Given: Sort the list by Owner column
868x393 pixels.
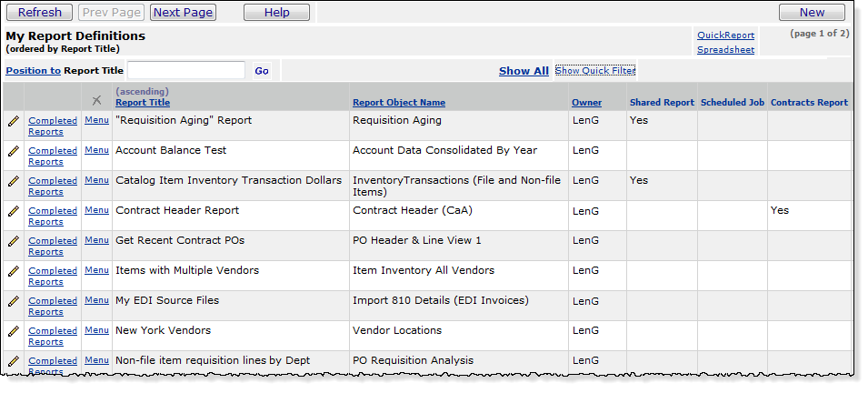Looking at the screenshot, I should click(x=586, y=103).
